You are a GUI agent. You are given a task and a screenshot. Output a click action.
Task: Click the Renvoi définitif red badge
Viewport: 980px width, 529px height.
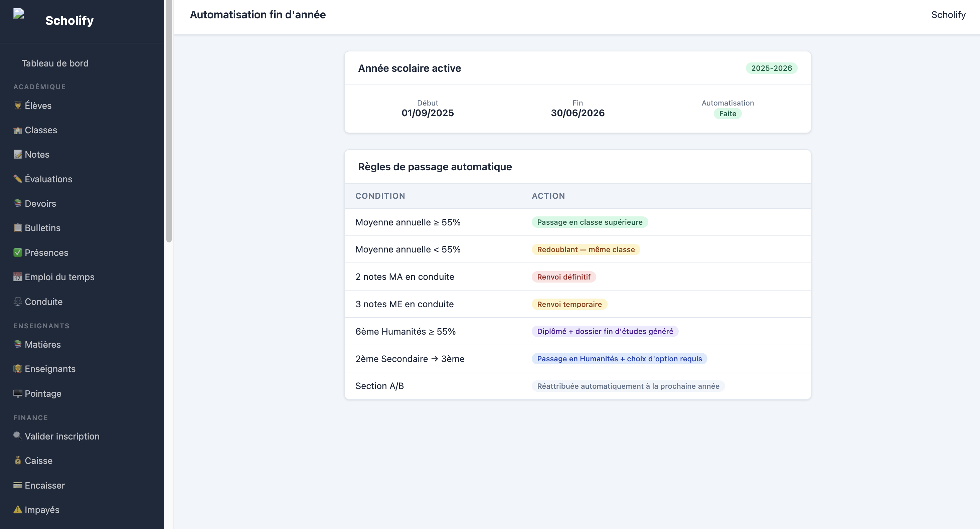564,277
